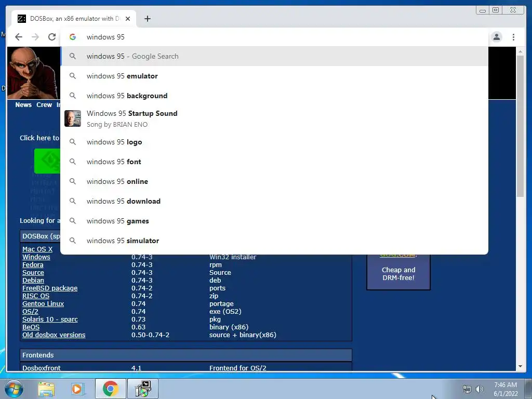Open the Dosboxfront frontend link
Viewport: 532px width, 399px height.
[42, 368]
